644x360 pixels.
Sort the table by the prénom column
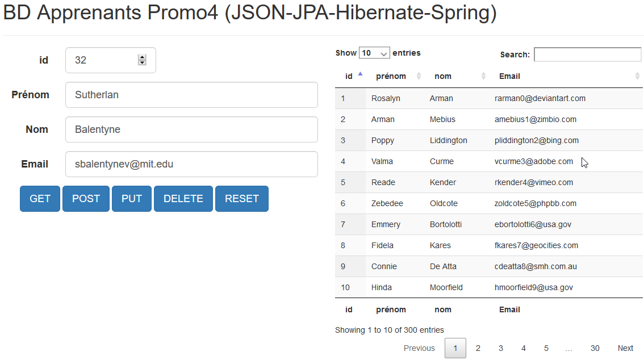coord(391,76)
